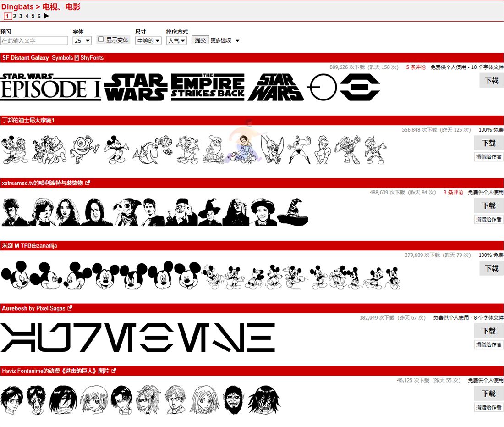Expand 更多选项 options
The height and width of the screenshot is (427, 504).
coord(225,40)
